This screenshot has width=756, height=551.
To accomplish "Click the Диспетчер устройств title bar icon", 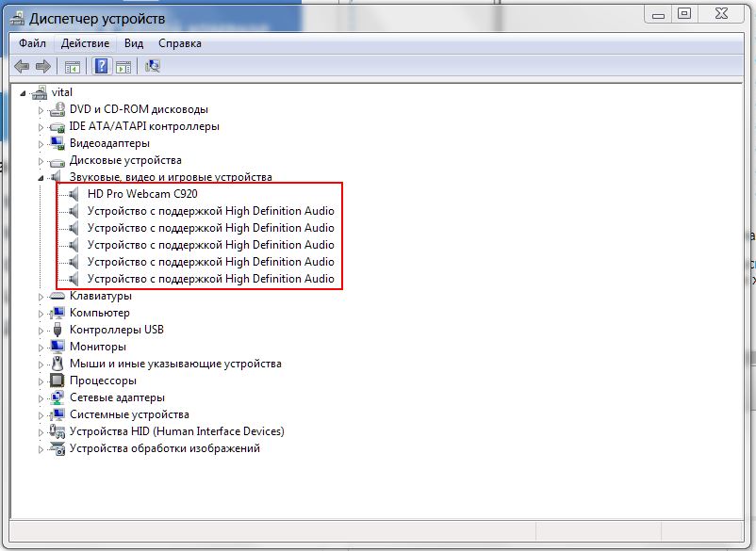I will coord(17,18).
